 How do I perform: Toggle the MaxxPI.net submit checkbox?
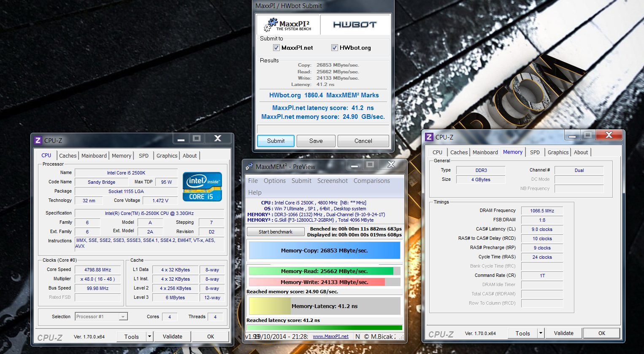coord(276,48)
